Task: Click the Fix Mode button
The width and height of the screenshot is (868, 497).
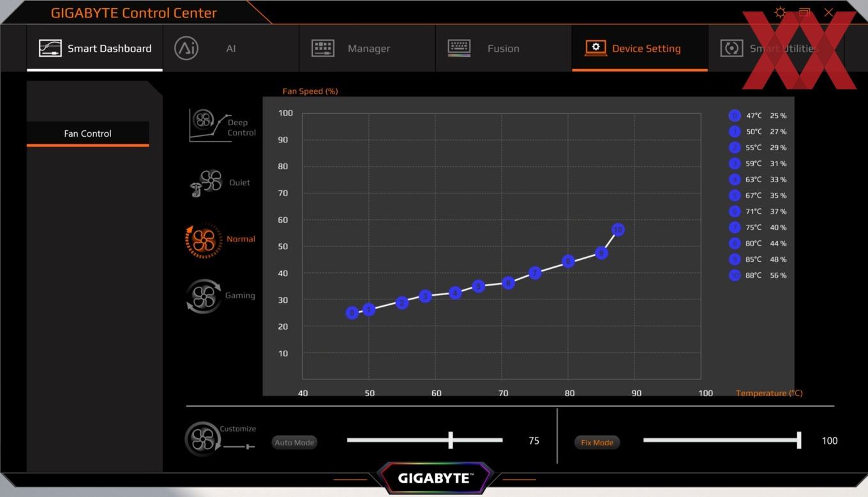Action: coord(597,442)
